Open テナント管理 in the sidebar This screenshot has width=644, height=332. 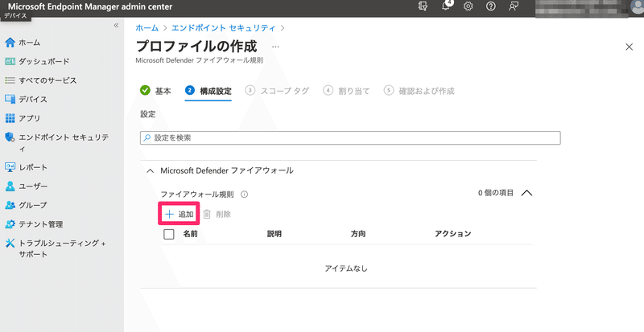34,224
